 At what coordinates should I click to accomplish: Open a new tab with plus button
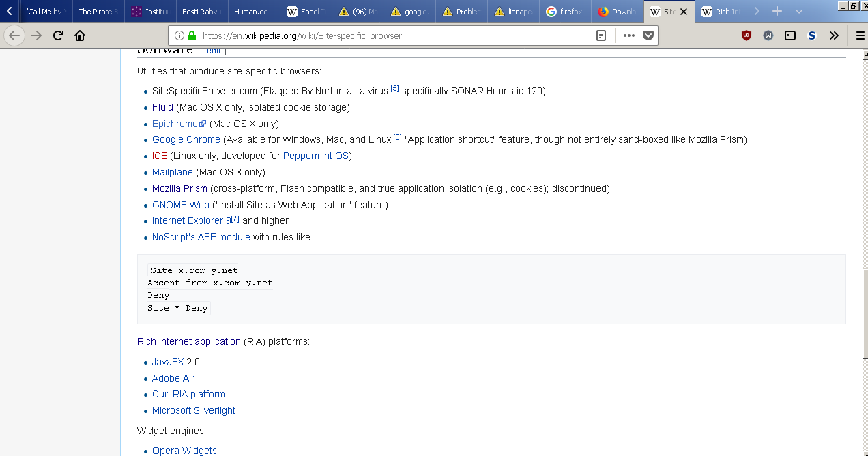(x=777, y=12)
